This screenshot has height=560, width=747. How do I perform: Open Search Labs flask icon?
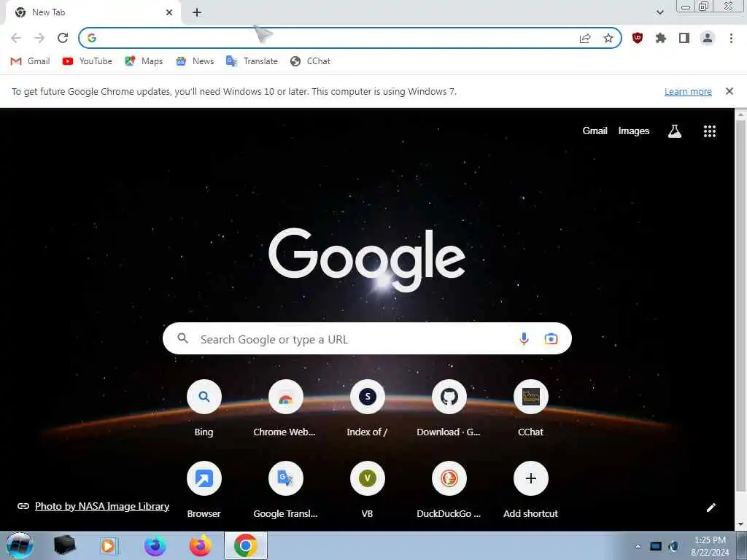(x=675, y=131)
